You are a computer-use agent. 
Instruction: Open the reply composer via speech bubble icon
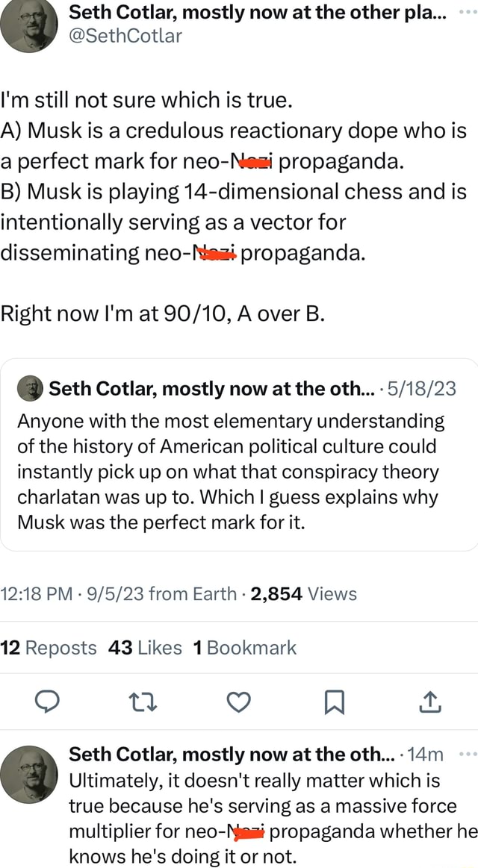point(48,702)
